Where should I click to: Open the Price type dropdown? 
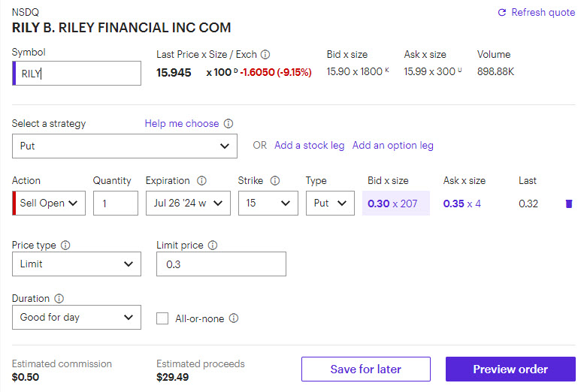(x=77, y=264)
